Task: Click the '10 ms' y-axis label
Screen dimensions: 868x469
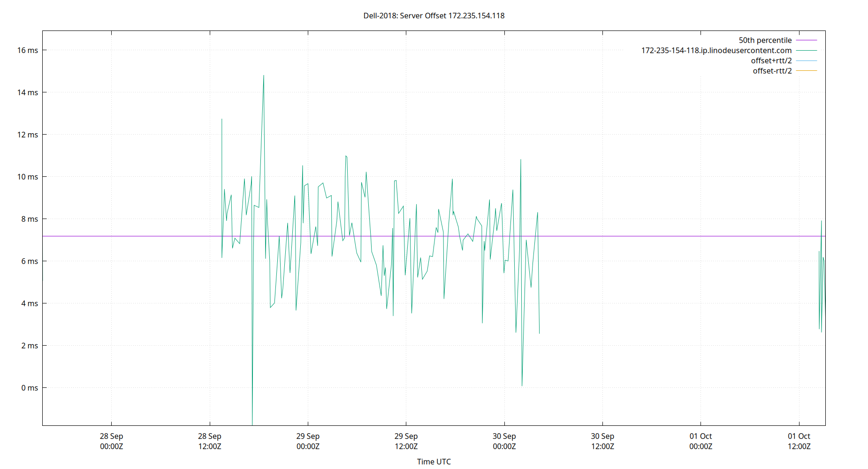Action: point(28,177)
